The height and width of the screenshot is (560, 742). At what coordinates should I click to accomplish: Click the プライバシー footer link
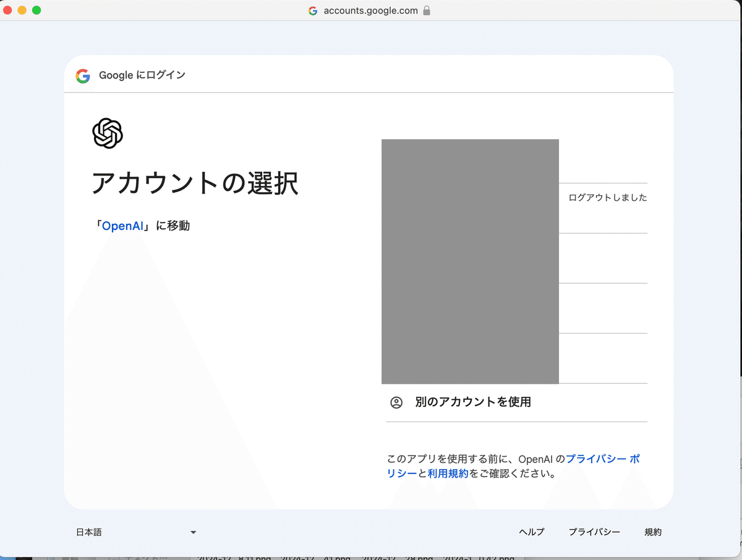594,532
